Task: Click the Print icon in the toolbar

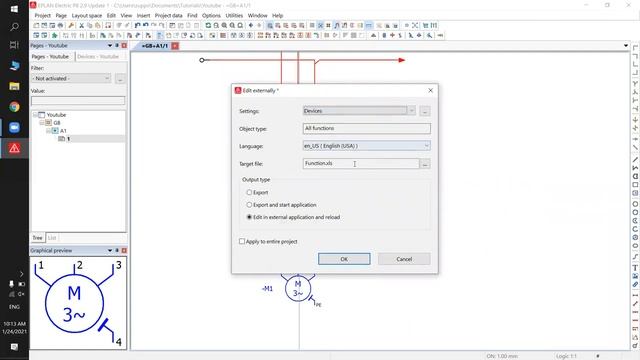Action: coord(60,25)
